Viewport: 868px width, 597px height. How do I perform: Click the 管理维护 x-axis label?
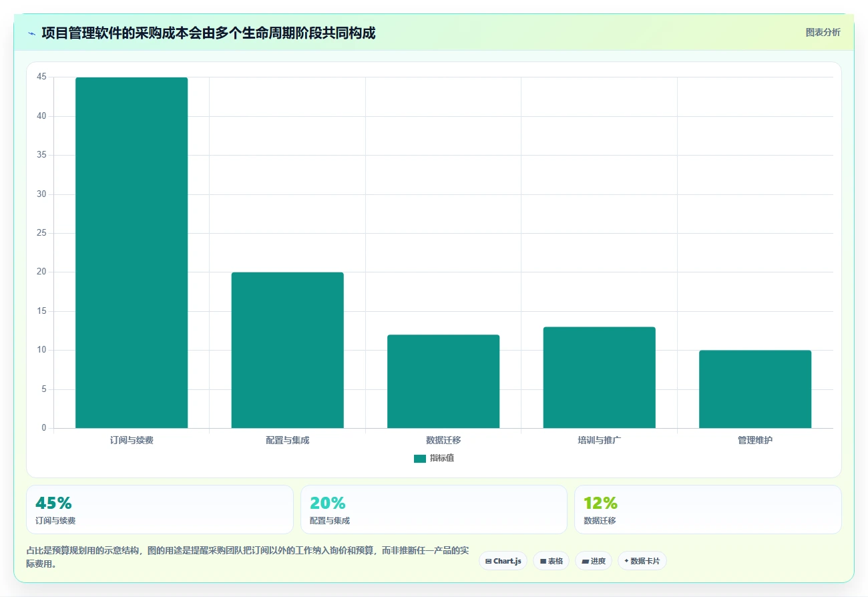coord(755,440)
